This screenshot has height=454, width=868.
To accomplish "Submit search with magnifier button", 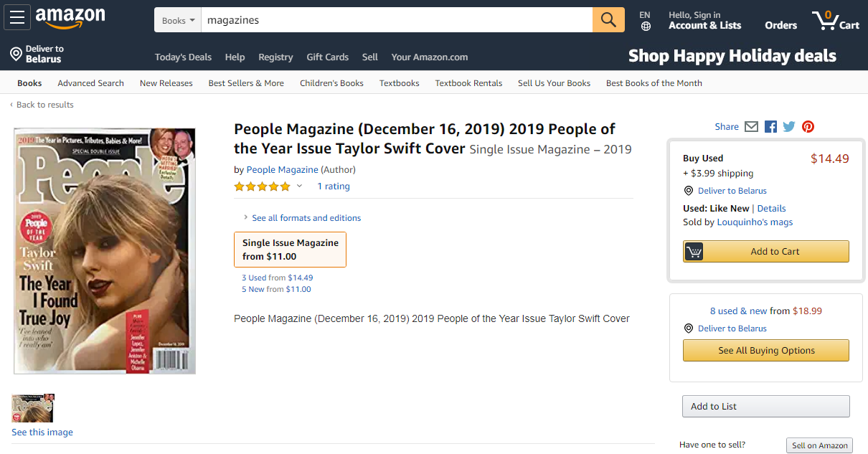I will pos(608,20).
